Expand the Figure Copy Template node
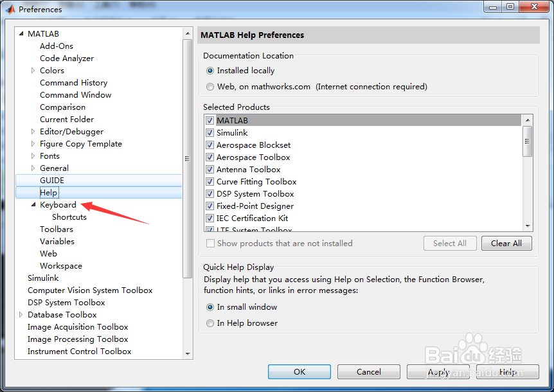554x392 pixels. [x=33, y=144]
